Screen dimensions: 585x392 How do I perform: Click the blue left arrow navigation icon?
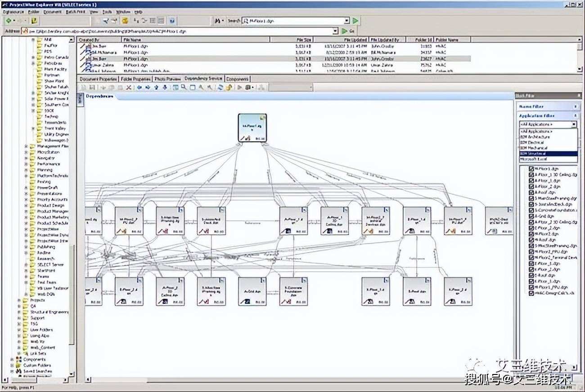[x=139, y=88]
